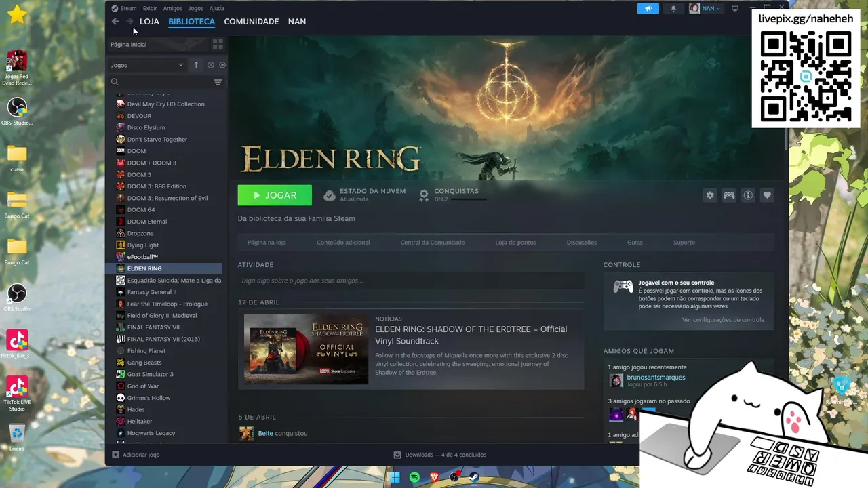Click the controller settings icon

(x=729, y=195)
